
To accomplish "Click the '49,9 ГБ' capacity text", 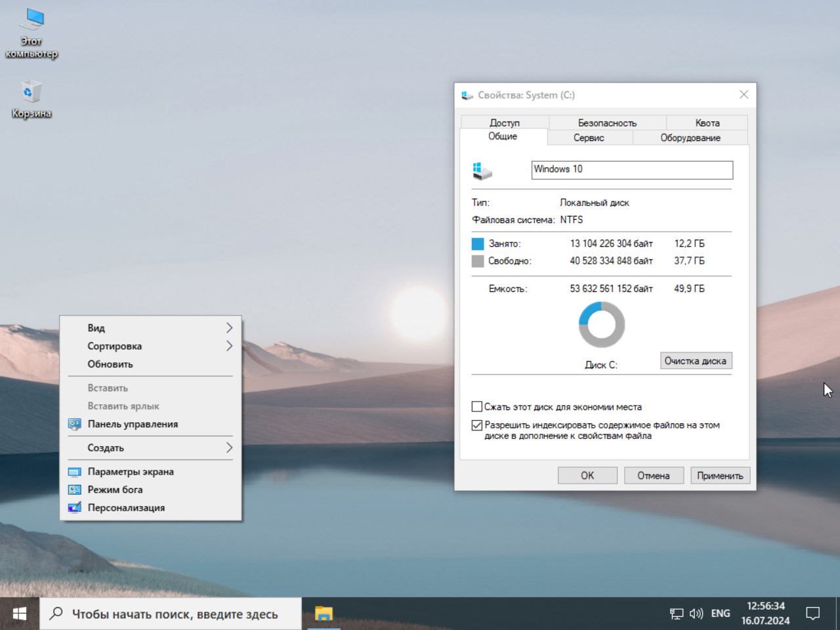I will click(x=689, y=289).
